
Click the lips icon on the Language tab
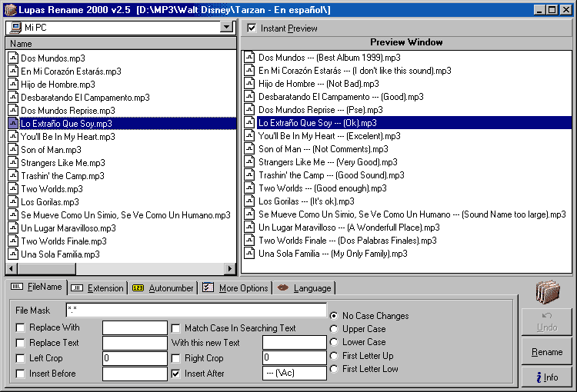tap(283, 288)
